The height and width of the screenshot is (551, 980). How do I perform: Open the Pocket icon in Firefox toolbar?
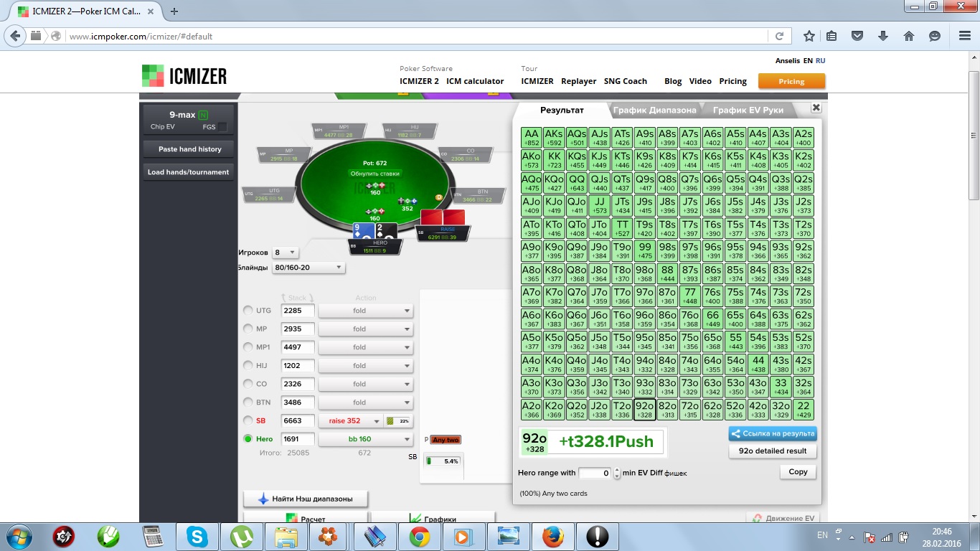857,36
